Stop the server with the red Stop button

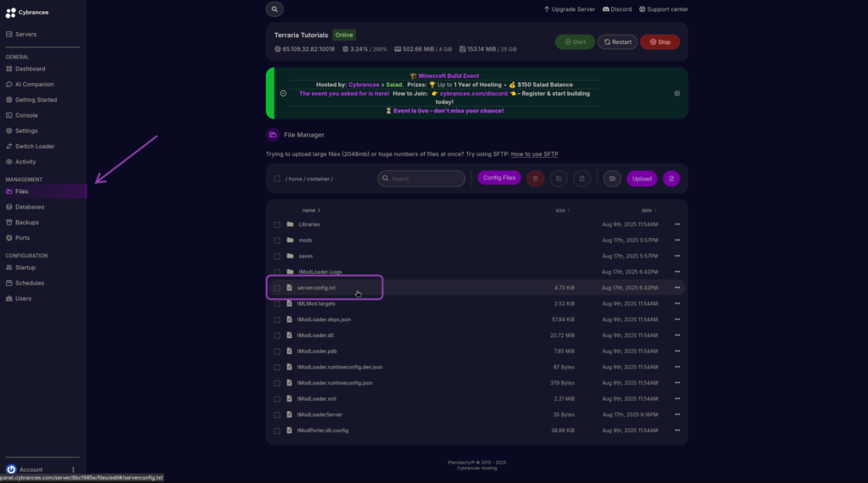(x=659, y=42)
